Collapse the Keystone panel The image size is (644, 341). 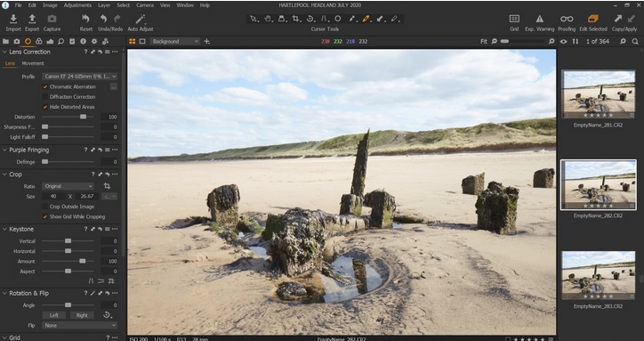[x=5, y=229]
